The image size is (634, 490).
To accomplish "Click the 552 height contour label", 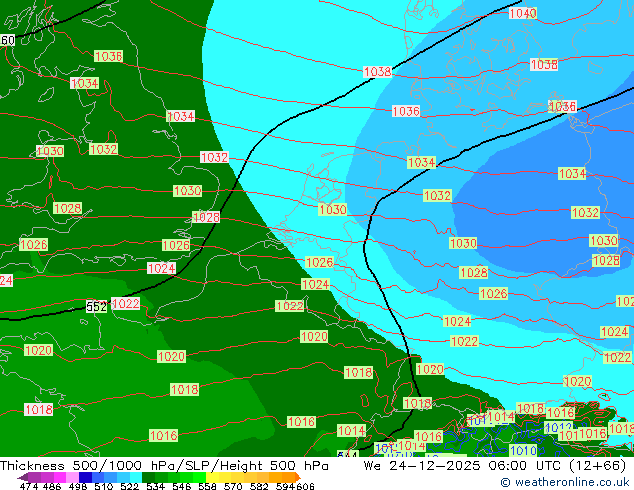I will 96,306.
